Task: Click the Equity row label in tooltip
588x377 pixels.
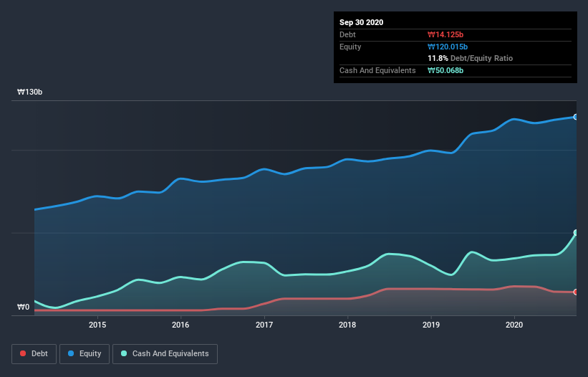Action: click(350, 47)
